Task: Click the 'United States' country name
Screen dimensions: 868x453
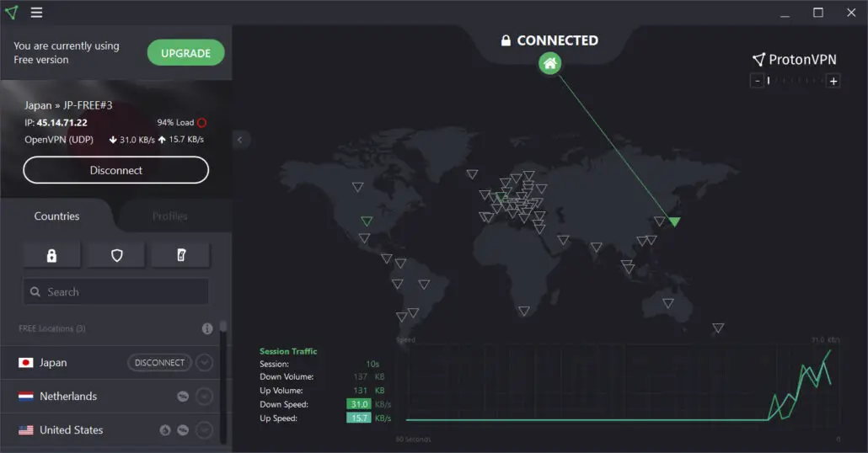Action: pos(72,429)
